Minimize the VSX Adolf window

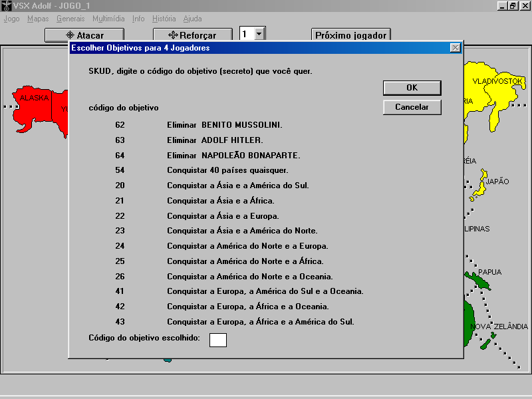pos(502,6)
